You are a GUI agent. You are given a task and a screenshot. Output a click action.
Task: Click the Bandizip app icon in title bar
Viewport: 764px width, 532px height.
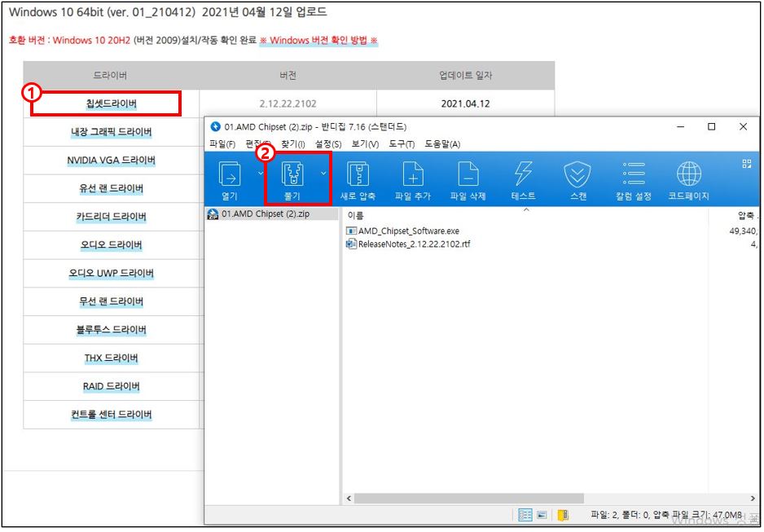pyautogui.click(x=215, y=126)
